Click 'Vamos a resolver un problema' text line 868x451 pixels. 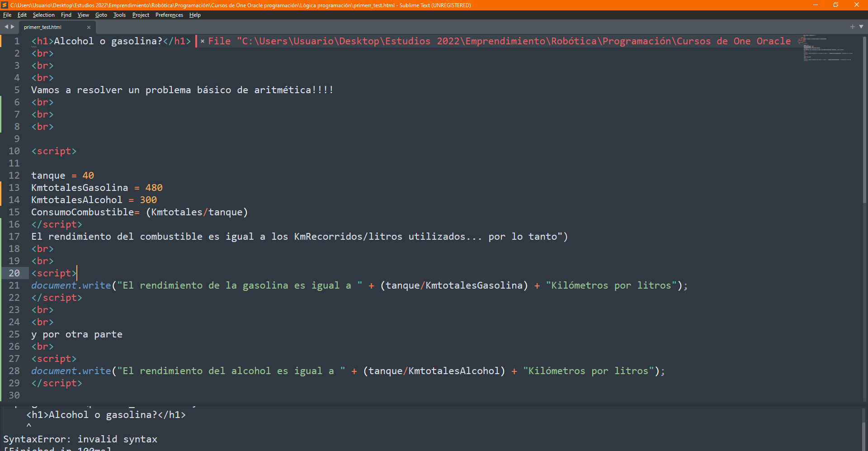(182, 90)
